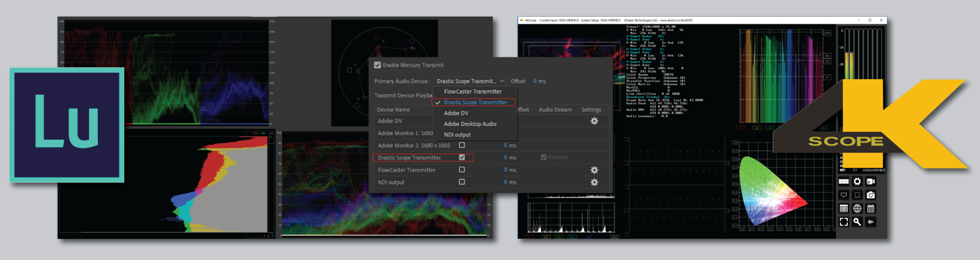Click the key license icon in 4KScope
The height and width of the screenshot is (260, 980).
point(857,222)
